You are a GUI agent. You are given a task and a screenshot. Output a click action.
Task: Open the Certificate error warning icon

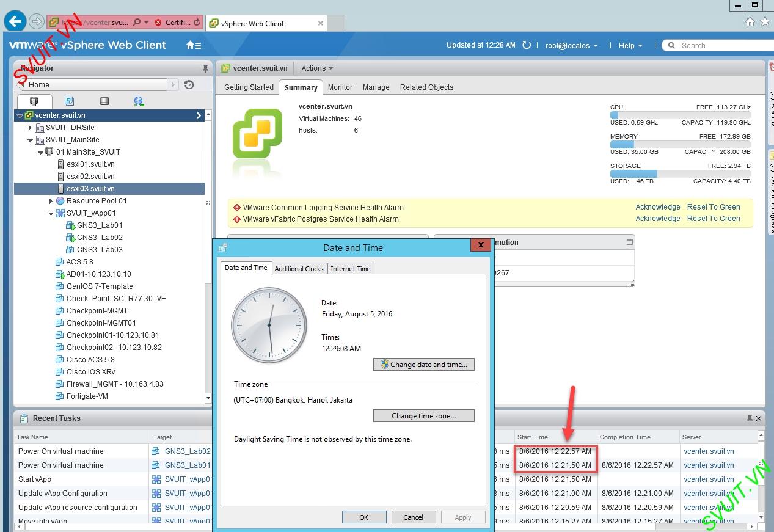(x=159, y=23)
